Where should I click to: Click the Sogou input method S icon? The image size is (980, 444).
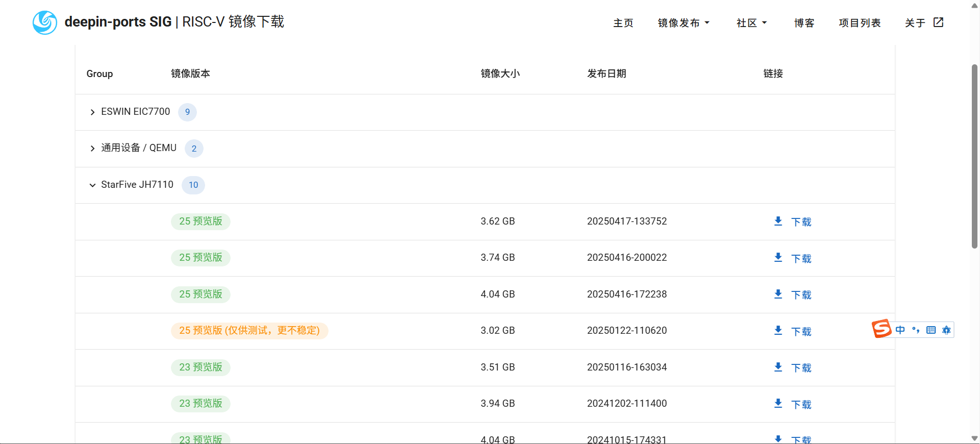coord(882,329)
